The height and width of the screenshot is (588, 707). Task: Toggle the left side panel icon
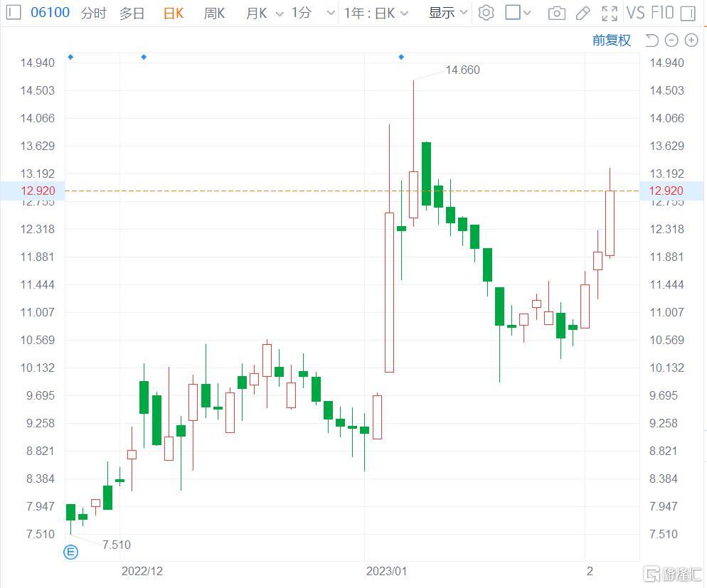click(14, 12)
